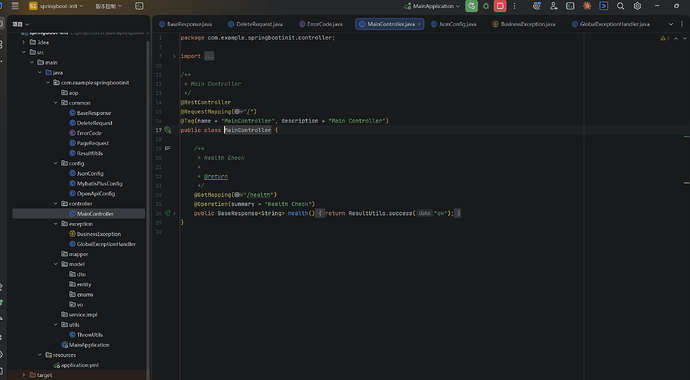This screenshot has height=380, width=690.
Task: Collapse the model package
Action: pos(55,264)
